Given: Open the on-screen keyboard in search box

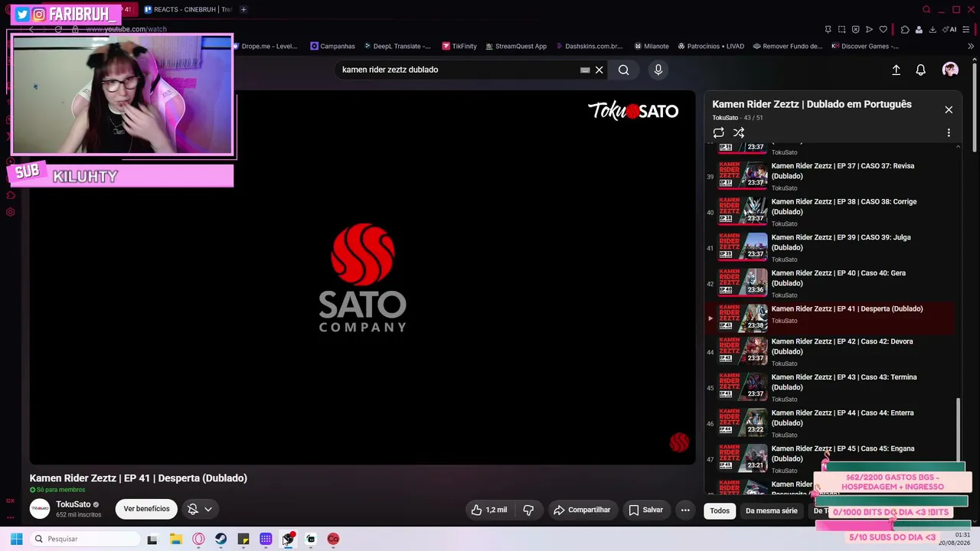Looking at the screenshot, I should click(x=585, y=70).
